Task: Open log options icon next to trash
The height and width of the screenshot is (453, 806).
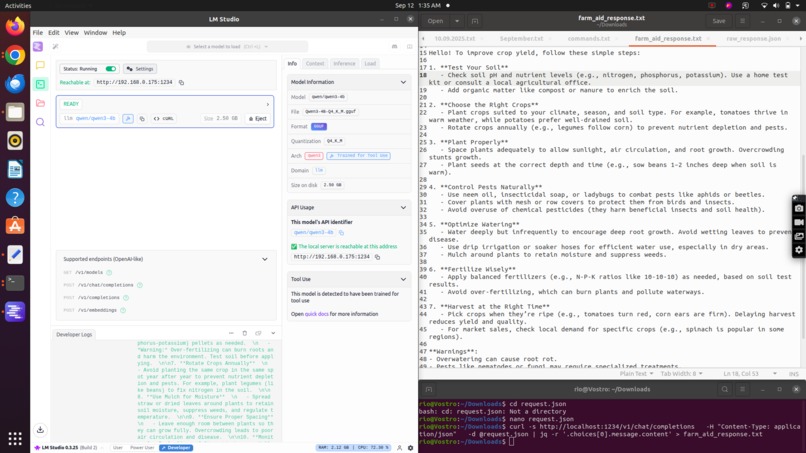Action: (259, 333)
